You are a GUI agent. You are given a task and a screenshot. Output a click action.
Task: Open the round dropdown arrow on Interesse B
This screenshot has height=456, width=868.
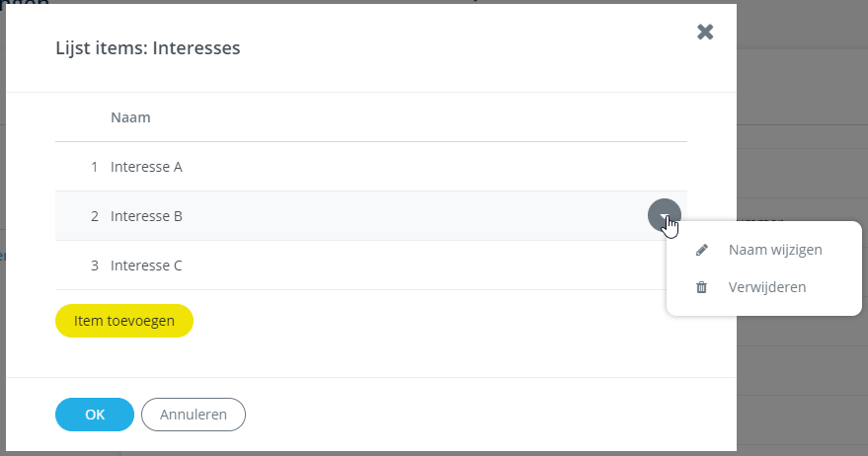pyautogui.click(x=665, y=215)
